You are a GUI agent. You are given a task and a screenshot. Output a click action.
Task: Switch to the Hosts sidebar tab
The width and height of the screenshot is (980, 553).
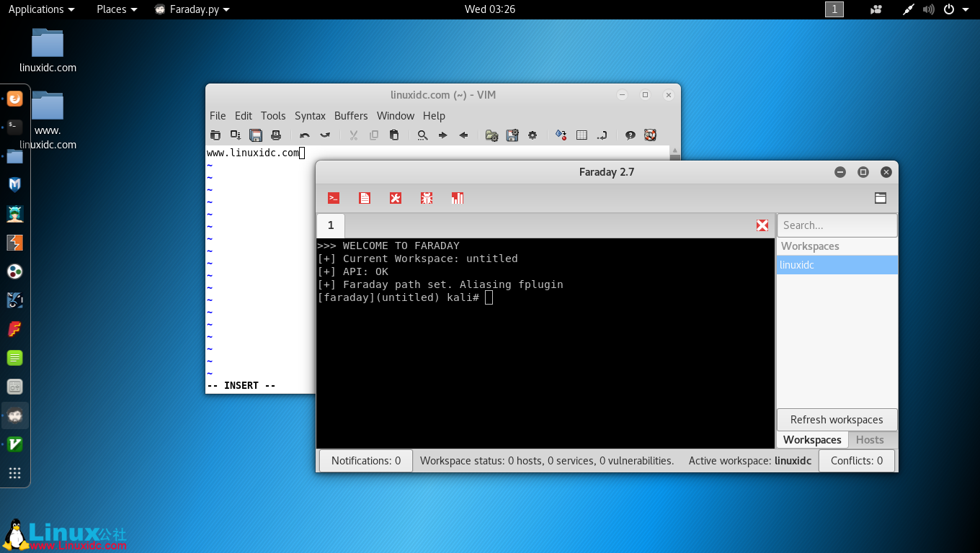tap(870, 440)
